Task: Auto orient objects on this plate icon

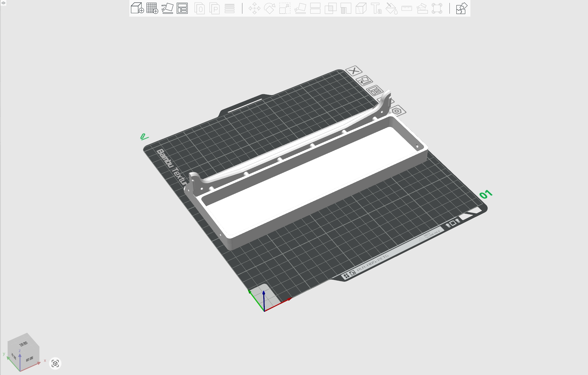Action: 364,81
